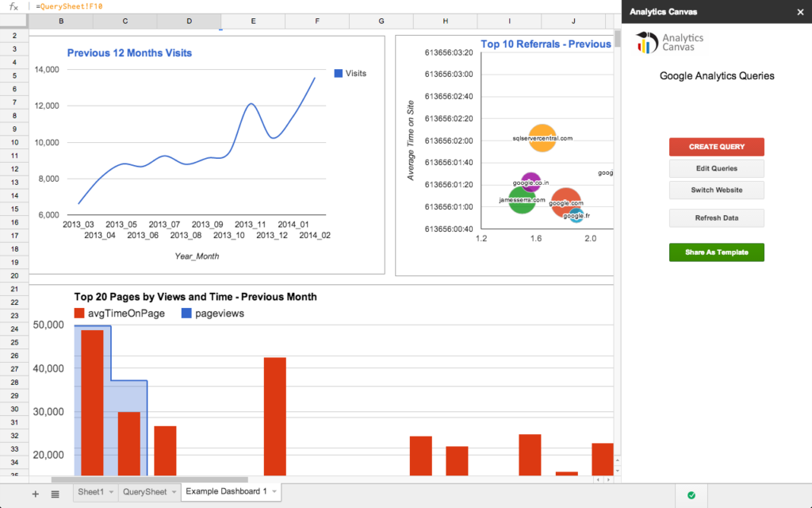This screenshot has height=508, width=812.
Task: Refresh Data from the sidebar
Action: (716, 217)
